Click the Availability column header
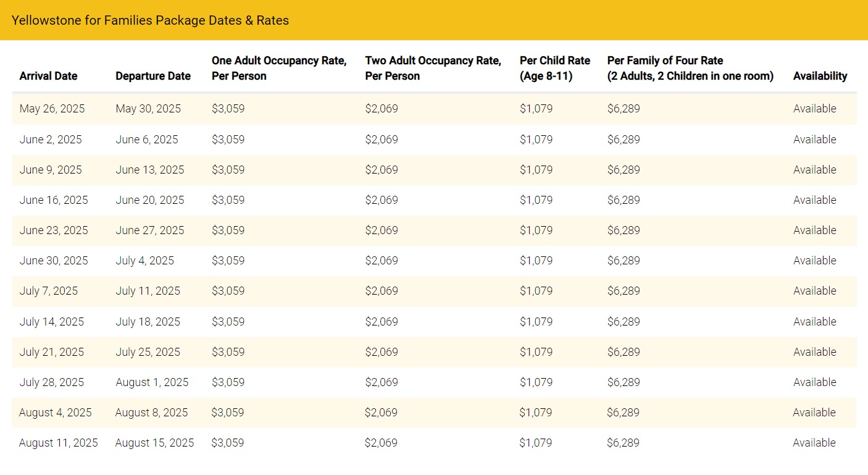The width and height of the screenshot is (868, 475). [820, 76]
